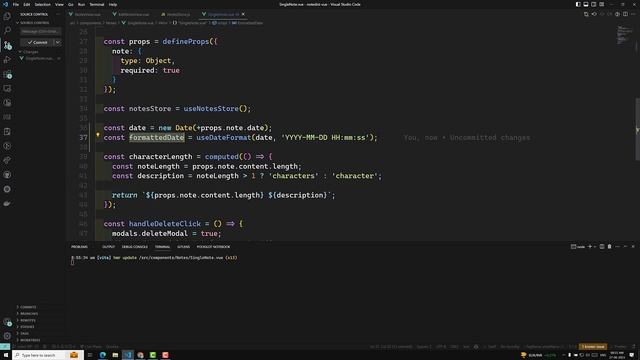Screen dimensions: 640x360
Task: Click the split terminal icon in the panel
Action: coord(602,247)
